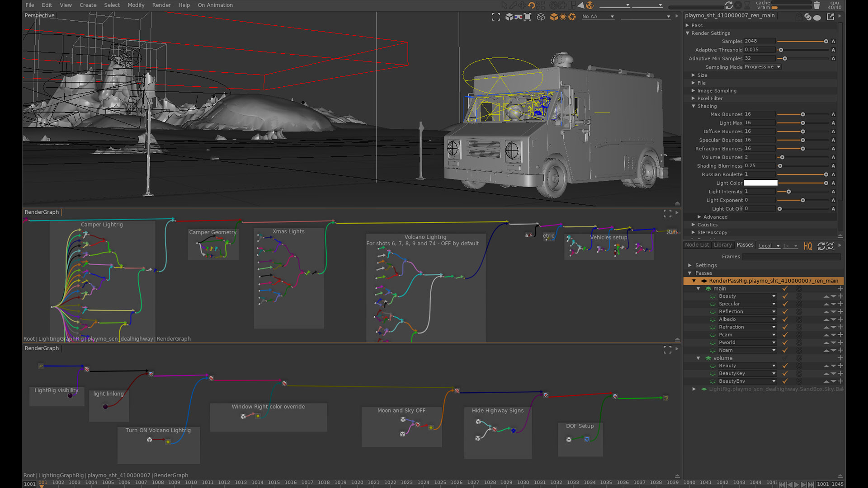Open the Sampling Mode Progressive dropdown
The width and height of the screenshot is (868, 488).
[x=762, y=66]
